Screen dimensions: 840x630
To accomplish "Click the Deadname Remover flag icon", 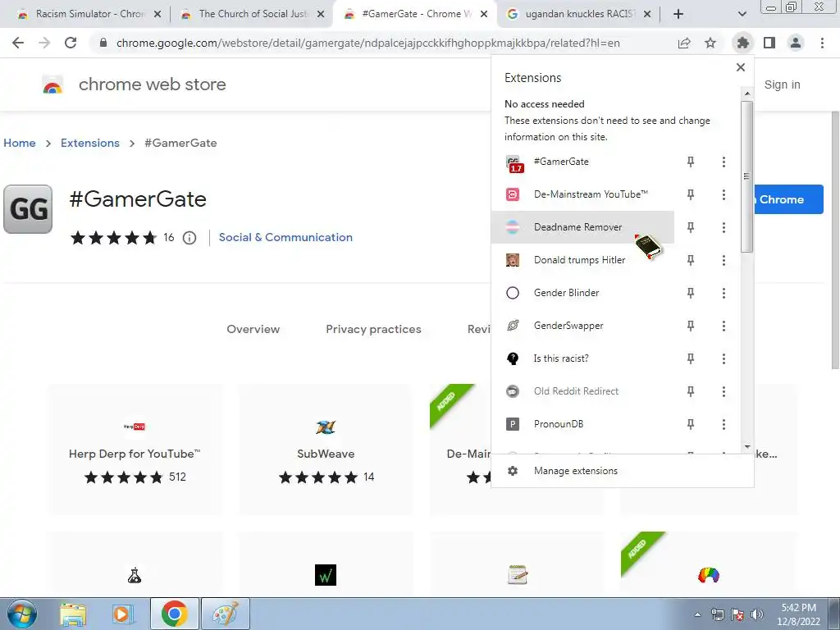I will (x=513, y=227).
